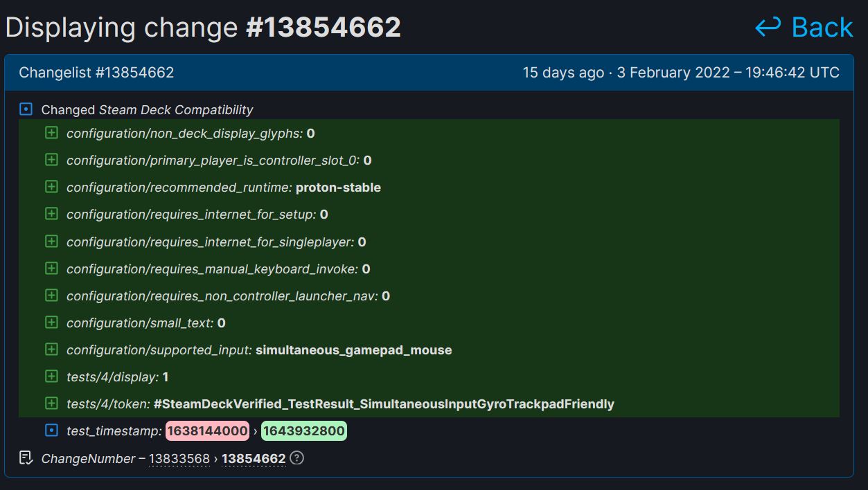868x490 pixels.
Task: Click the help question mark icon
Action: coord(296,458)
